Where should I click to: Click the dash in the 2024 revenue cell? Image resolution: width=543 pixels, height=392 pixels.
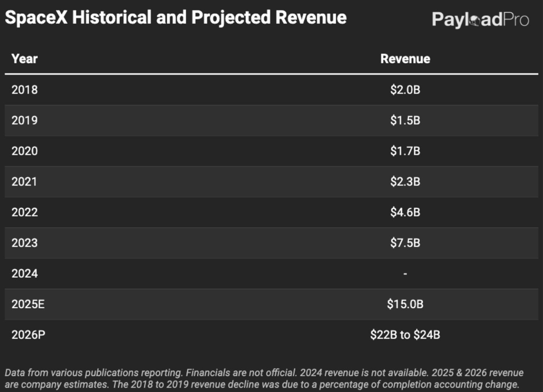(x=405, y=274)
